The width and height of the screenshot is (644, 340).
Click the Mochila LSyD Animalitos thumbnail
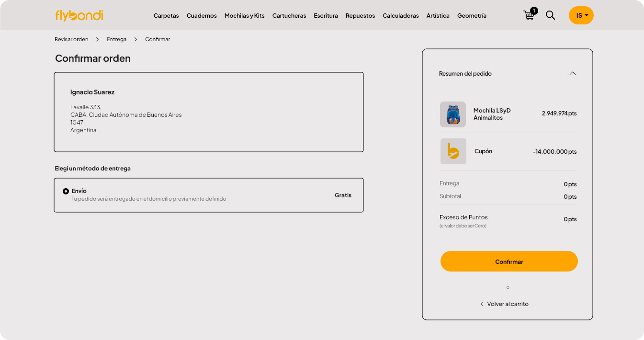(x=452, y=114)
